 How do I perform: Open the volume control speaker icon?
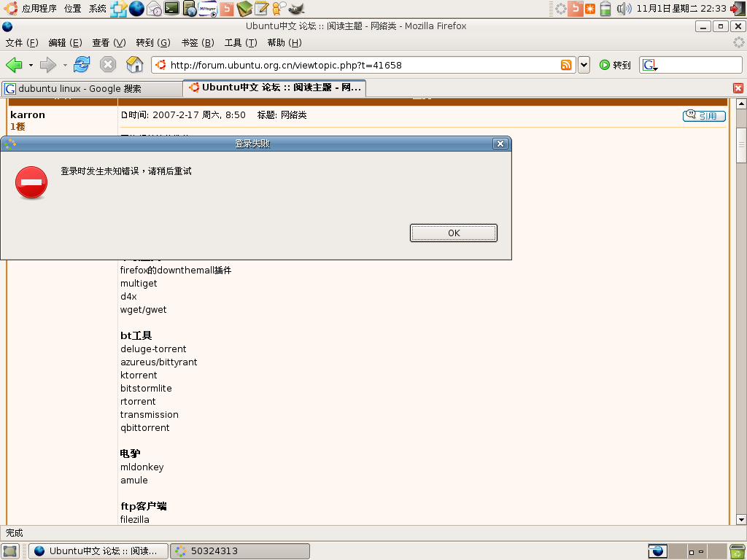[x=624, y=9]
